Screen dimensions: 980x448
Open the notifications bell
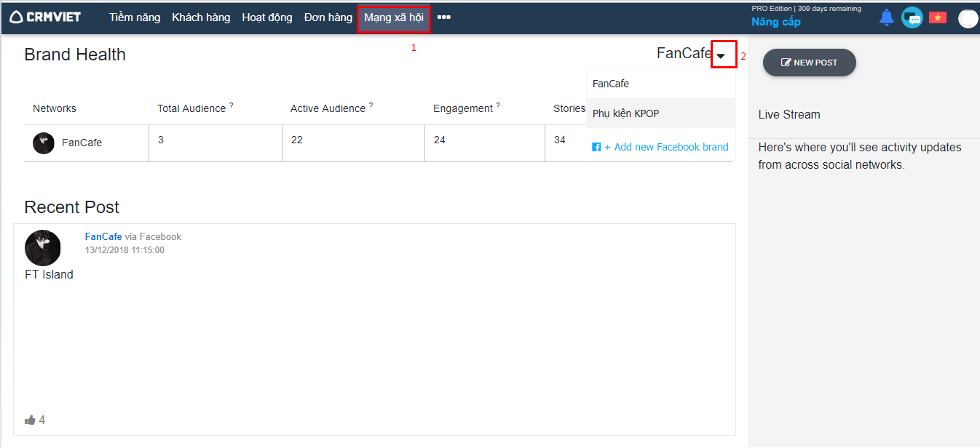tap(886, 17)
